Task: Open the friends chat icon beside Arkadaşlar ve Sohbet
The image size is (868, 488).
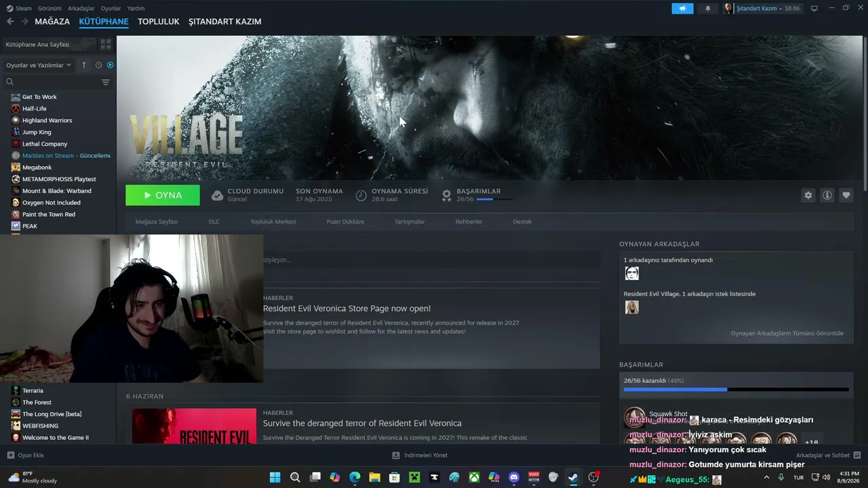Action: [x=857, y=455]
